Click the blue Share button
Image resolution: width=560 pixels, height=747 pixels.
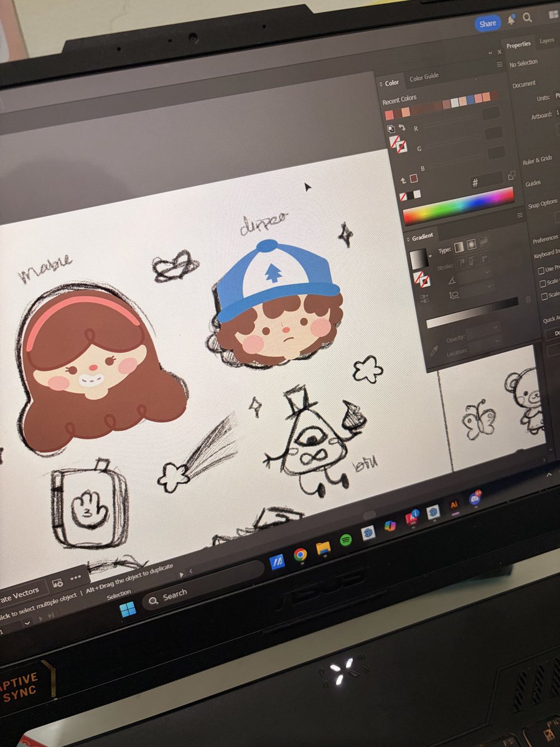tap(488, 24)
